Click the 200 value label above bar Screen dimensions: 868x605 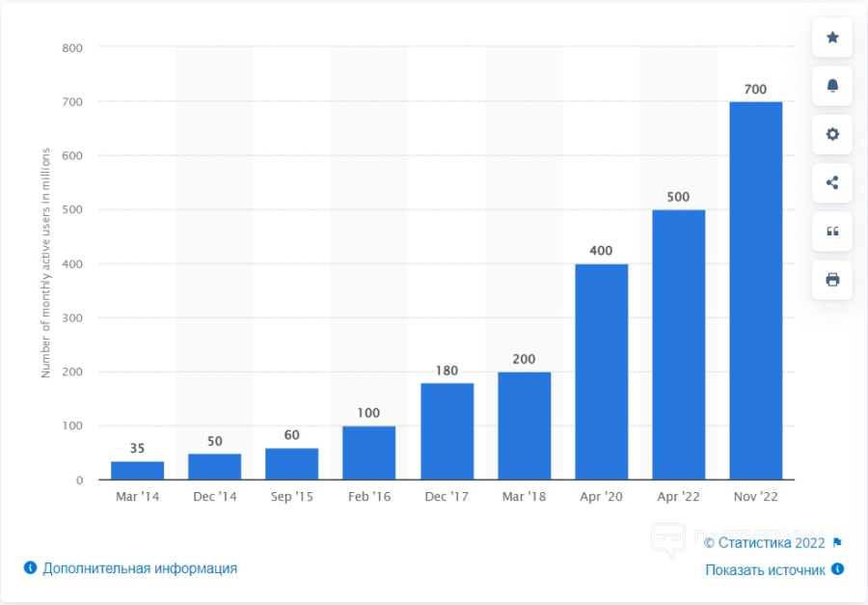coord(524,359)
